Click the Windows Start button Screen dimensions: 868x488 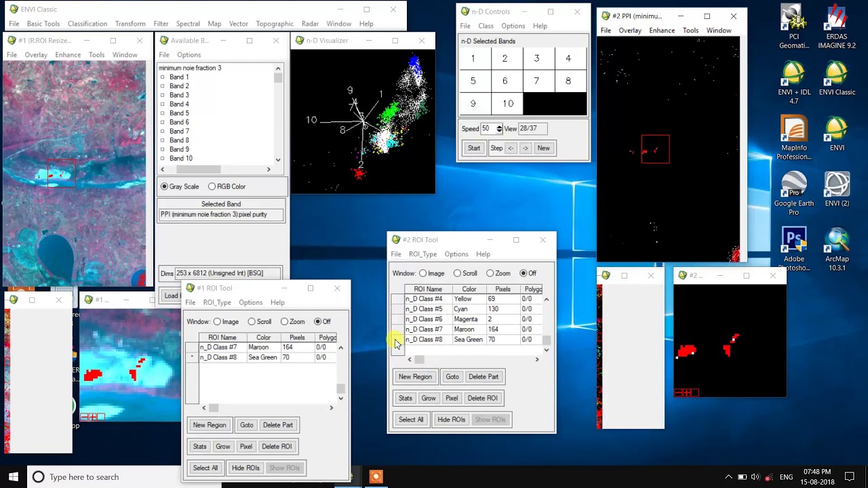tap(13, 476)
